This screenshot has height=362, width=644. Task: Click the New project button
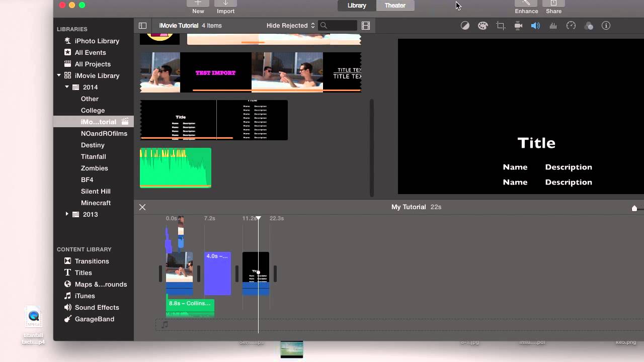tap(198, 7)
